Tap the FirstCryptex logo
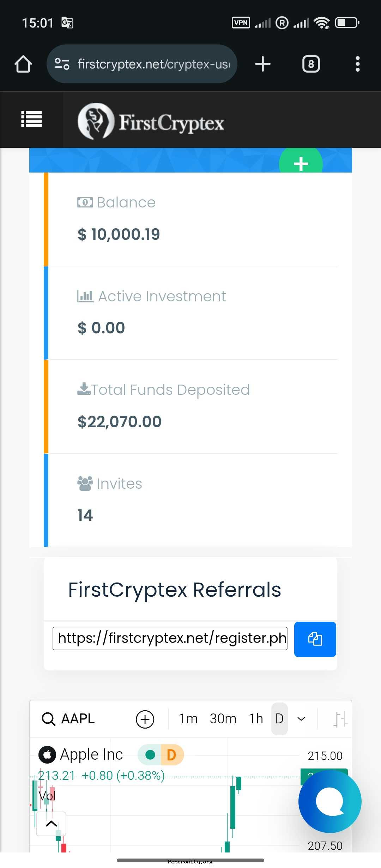The image size is (381, 868). tap(151, 121)
